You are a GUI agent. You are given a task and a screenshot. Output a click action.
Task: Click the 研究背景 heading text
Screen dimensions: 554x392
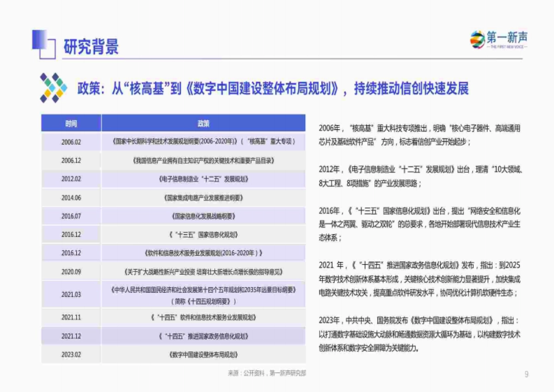[x=91, y=45]
